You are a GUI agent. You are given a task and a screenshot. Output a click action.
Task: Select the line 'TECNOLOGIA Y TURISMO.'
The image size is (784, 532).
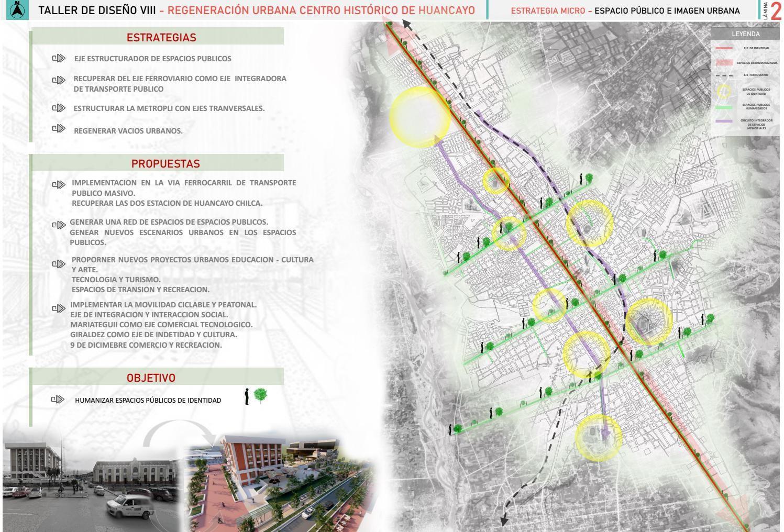coord(116,280)
